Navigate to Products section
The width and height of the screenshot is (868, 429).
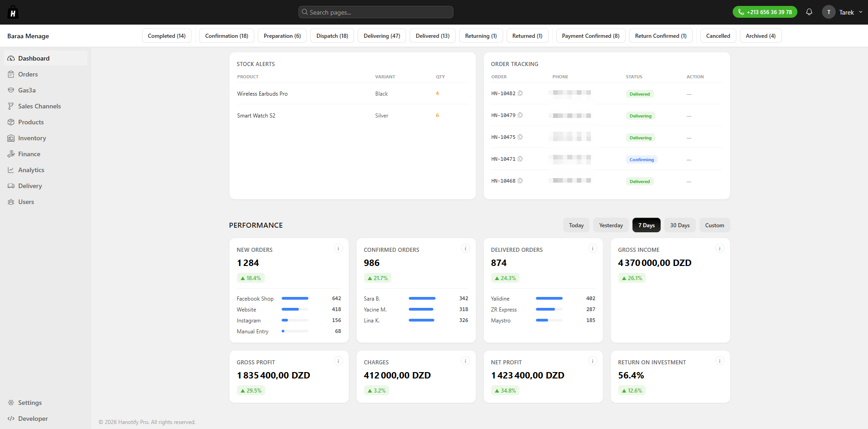coord(46,122)
